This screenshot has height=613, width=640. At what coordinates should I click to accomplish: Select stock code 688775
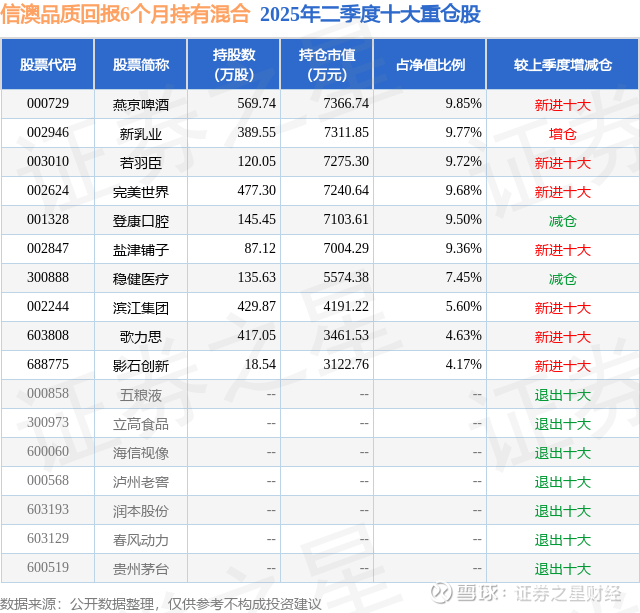click(48, 364)
